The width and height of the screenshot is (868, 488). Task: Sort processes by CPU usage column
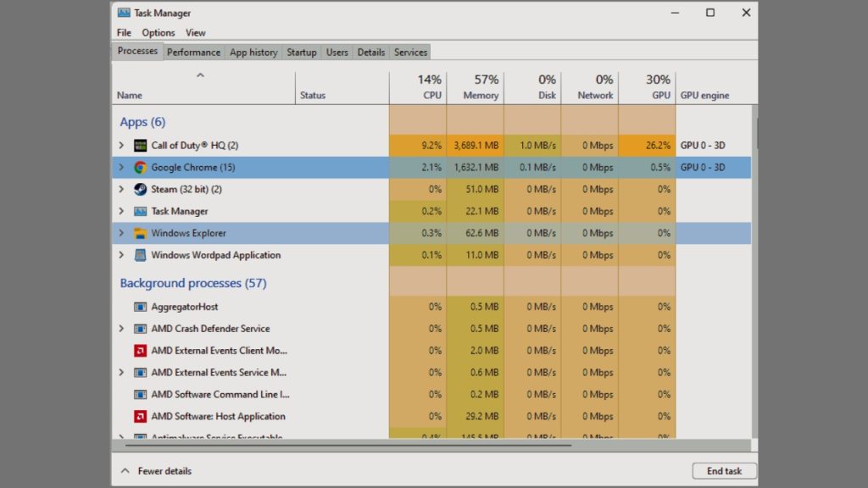tap(418, 88)
